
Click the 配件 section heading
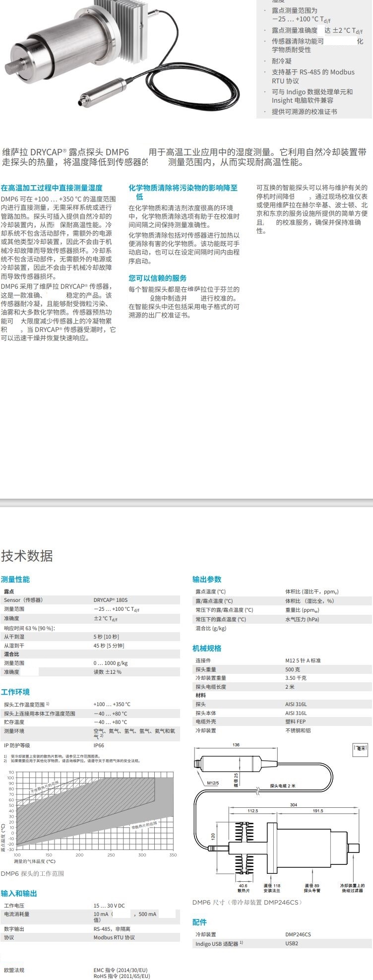click(x=199, y=922)
